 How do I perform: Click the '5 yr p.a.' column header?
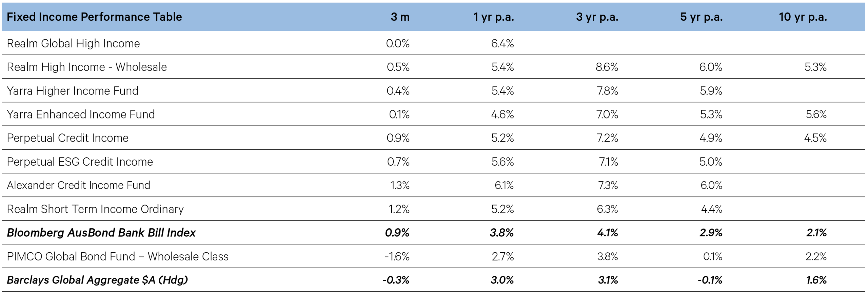701,17
